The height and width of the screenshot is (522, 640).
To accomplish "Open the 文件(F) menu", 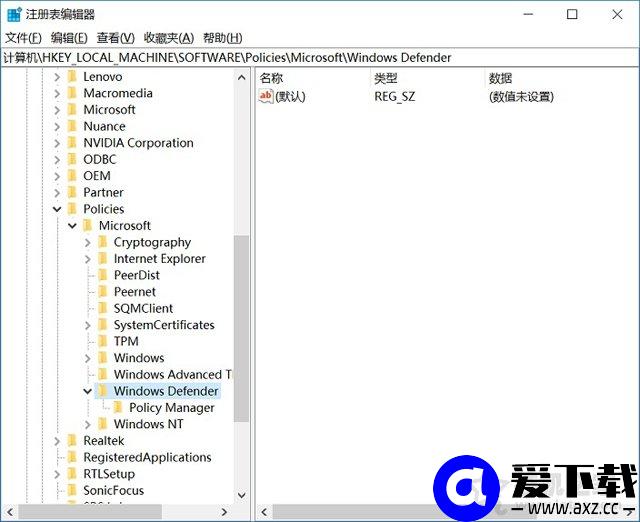I will (x=23, y=38).
